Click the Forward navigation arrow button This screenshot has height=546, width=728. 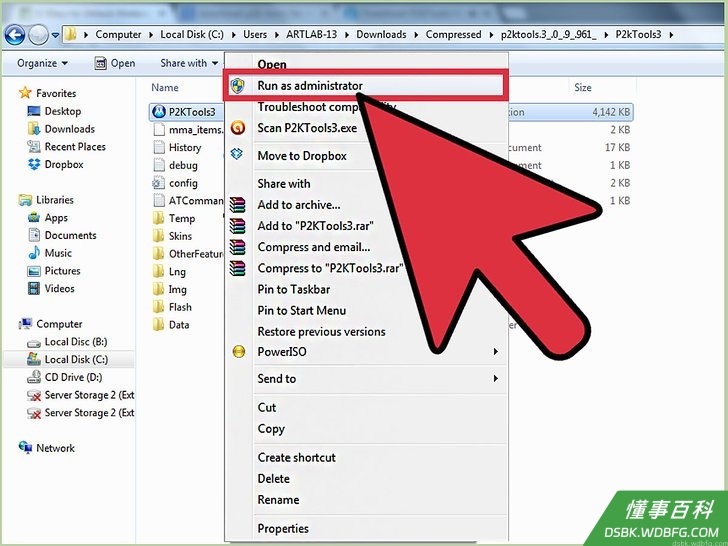pos(38,35)
